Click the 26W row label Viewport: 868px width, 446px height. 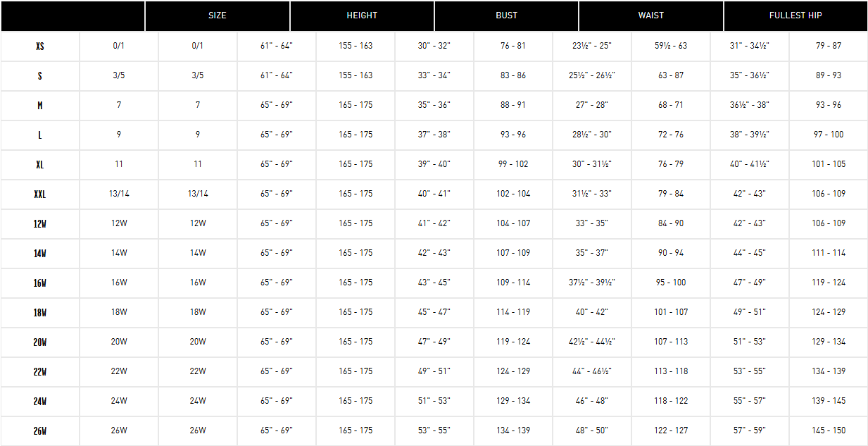point(40,430)
